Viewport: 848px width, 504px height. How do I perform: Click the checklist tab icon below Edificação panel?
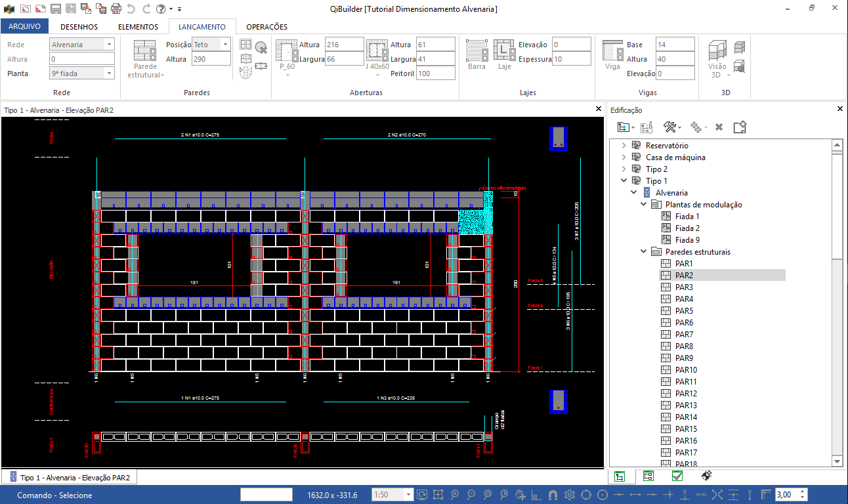pyautogui.click(x=677, y=476)
